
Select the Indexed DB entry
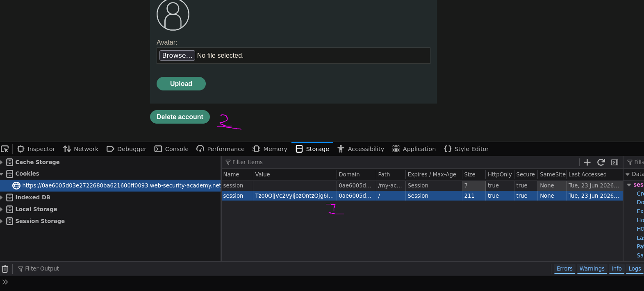32,197
